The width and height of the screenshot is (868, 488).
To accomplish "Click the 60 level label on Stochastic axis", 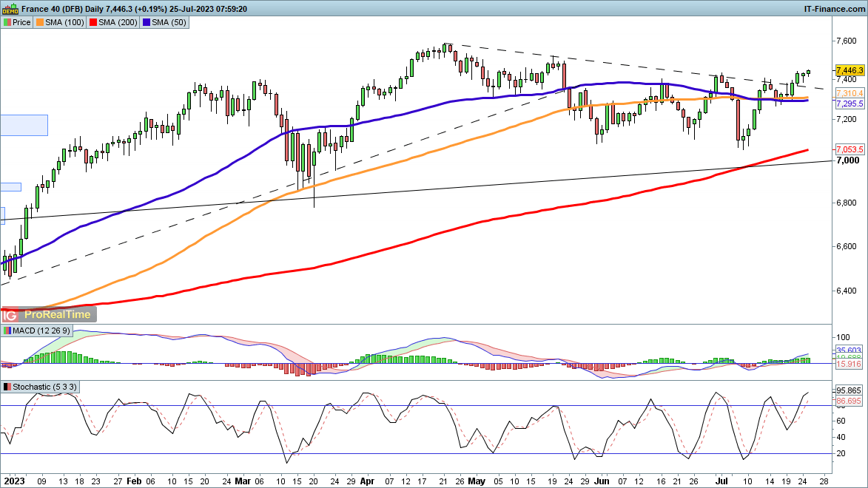I will coord(841,421).
